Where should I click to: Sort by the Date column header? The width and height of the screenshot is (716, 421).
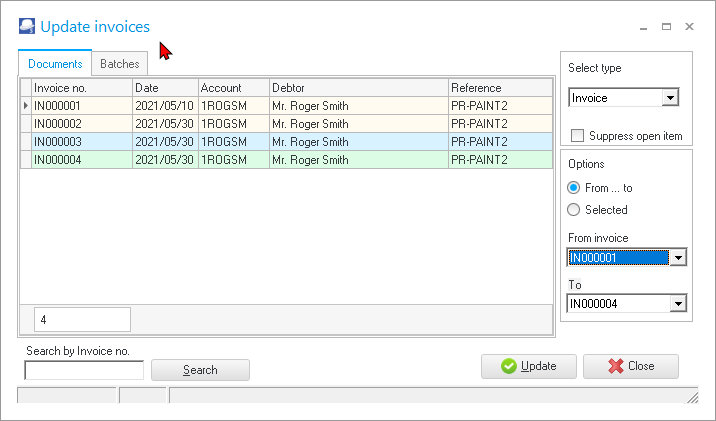click(x=165, y=88)
